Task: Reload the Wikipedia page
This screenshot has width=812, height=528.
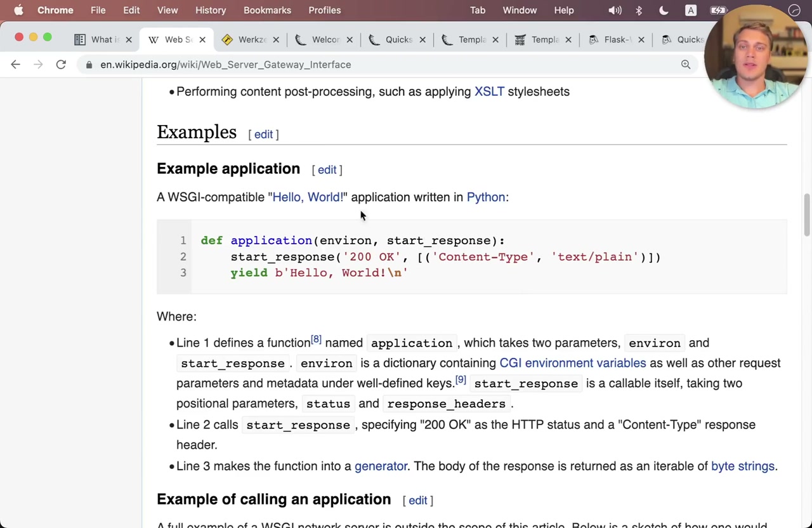Action: (61, 65)
